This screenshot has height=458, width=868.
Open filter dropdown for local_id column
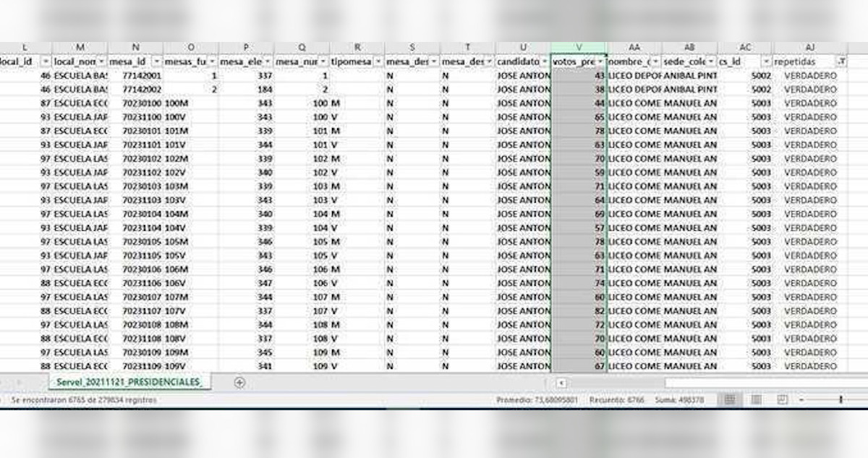coord(46,62)
